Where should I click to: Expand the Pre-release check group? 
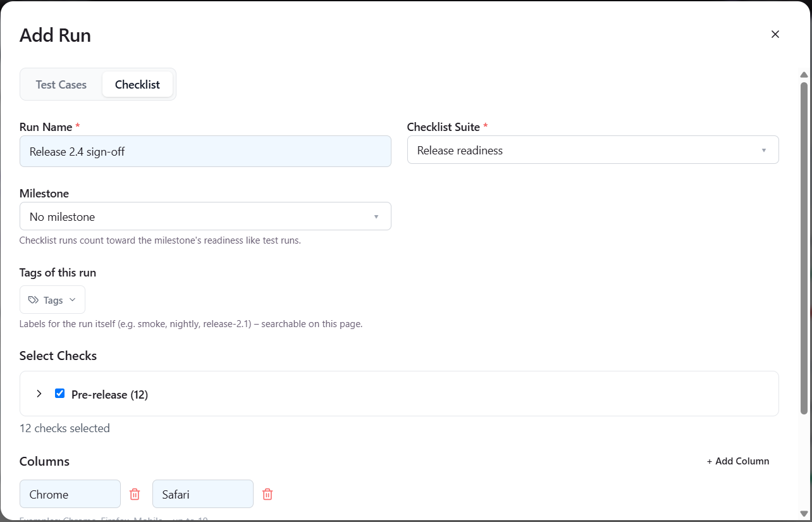[39, 394]
